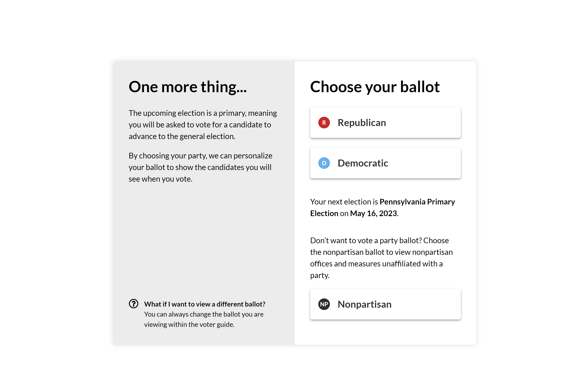Screen dimensions: 588x365
Task: Click the "see when you vote." line
Action: 161,179
